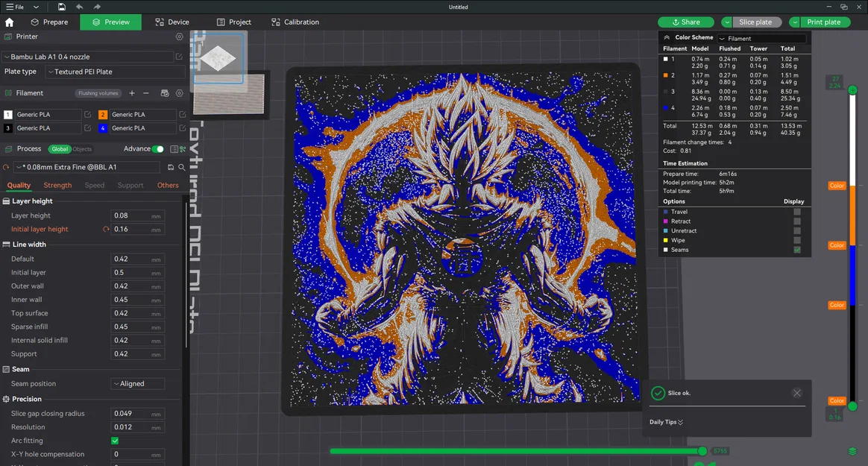Edit Generic PLA filament 1 via pencil icon
Image resolution: width=868 pixels, height=466 pixels.
click(x=88, y=114)
